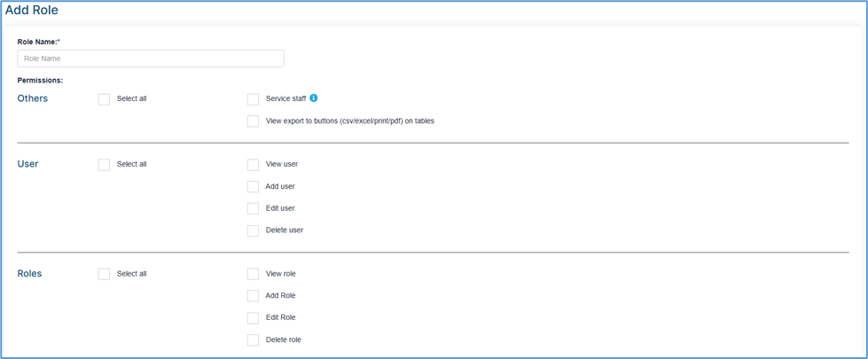
Task: Click the Roles section heading
Action: (x=30, y=273)
